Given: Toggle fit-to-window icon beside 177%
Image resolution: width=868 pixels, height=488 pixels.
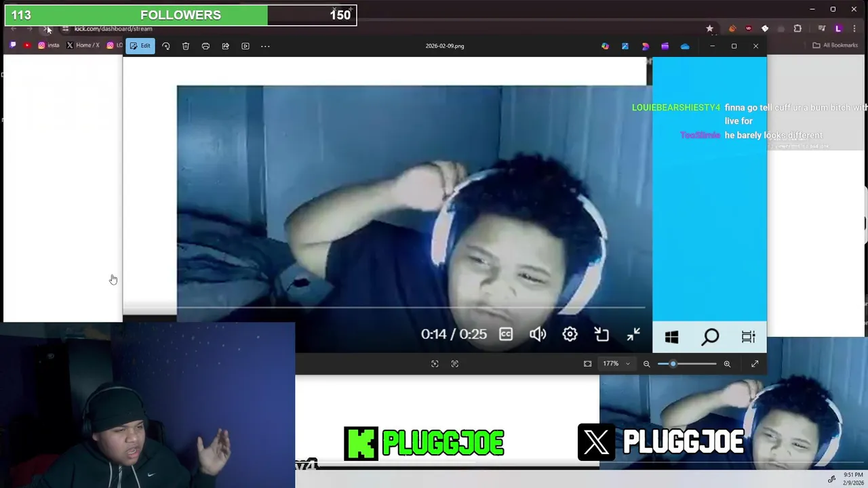Looking at the screenshot, I should (588, 364).
